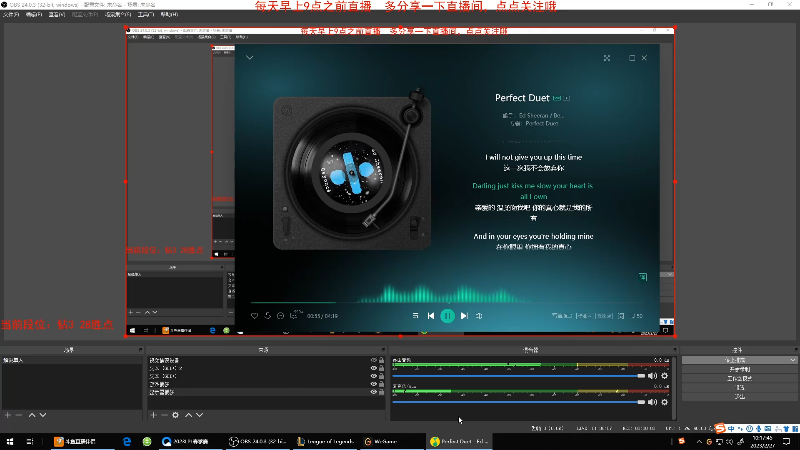Toggle visibility eye of the last source
This screenshot has height=450, width=800.
[x=373, y=392]
